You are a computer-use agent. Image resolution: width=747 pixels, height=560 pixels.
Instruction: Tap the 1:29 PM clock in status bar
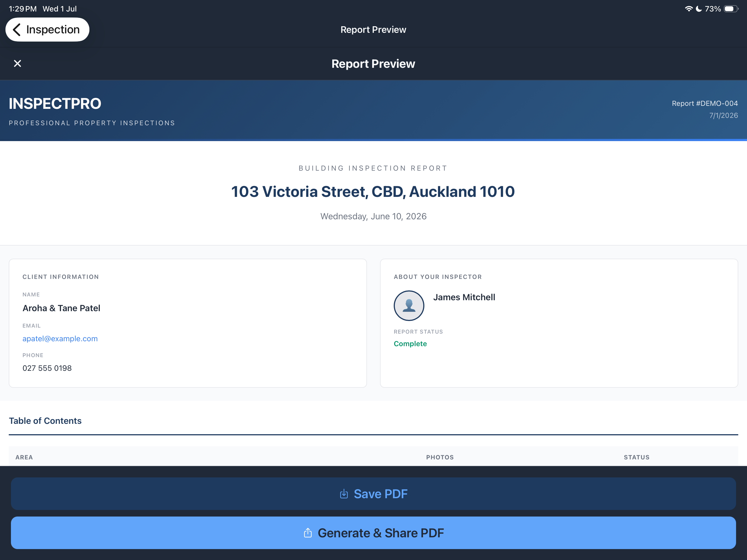pos(23,9)
